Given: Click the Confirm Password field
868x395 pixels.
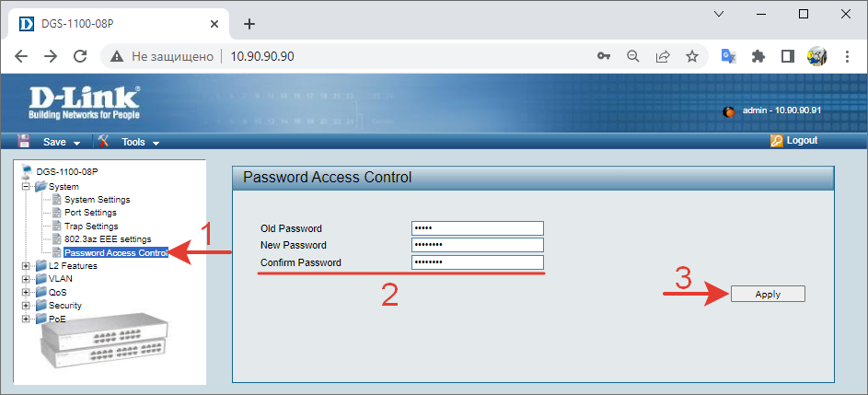Looking at the screenshot, I should click(478, 262).
